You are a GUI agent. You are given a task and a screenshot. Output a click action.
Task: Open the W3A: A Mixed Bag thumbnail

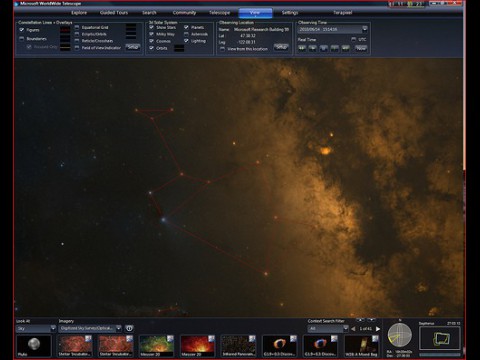pyautogui.click(x=361, y=346)
